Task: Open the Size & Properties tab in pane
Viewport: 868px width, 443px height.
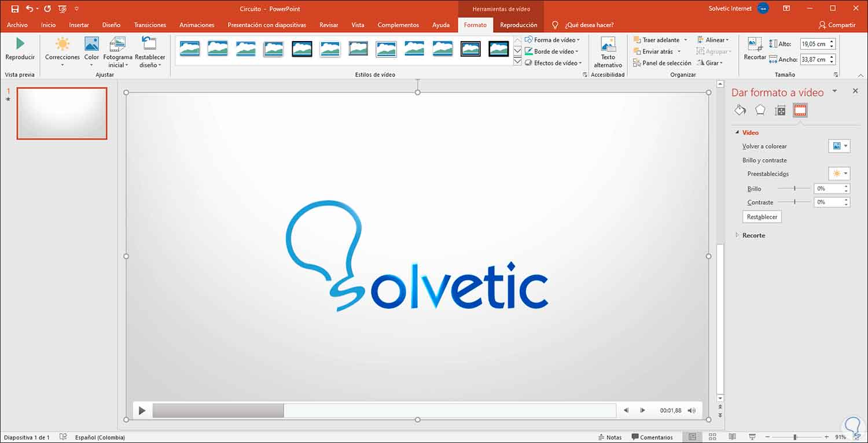Action: tap(780, 110)
